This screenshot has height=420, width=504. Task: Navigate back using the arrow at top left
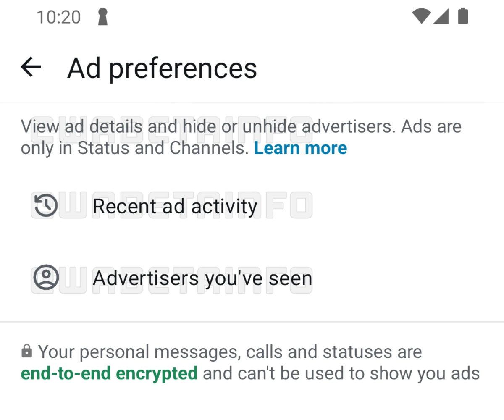[30, 67]
